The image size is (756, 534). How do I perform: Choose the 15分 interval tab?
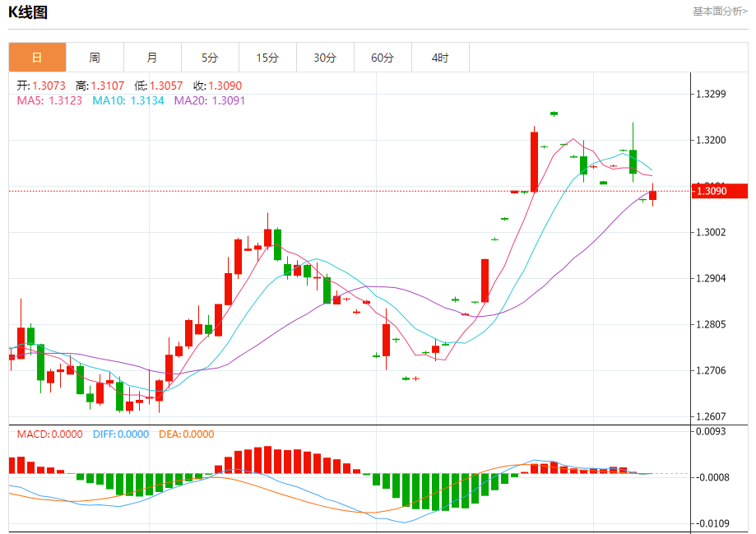point(267,58)
